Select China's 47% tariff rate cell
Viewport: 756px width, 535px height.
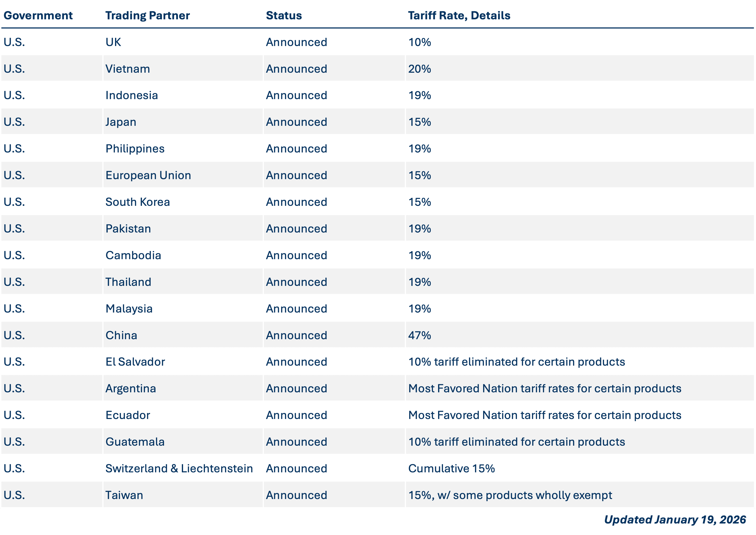pos(419,335)
